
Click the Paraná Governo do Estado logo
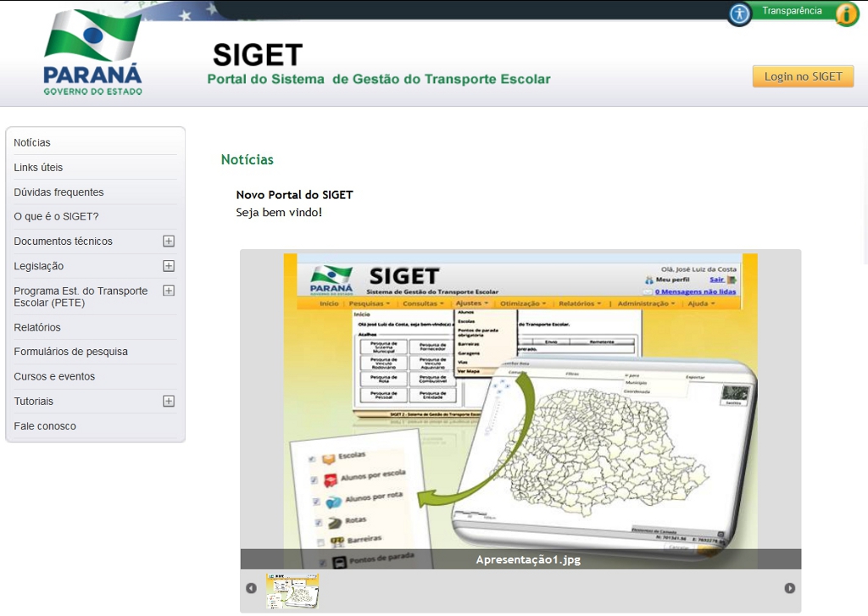(92, 53)
